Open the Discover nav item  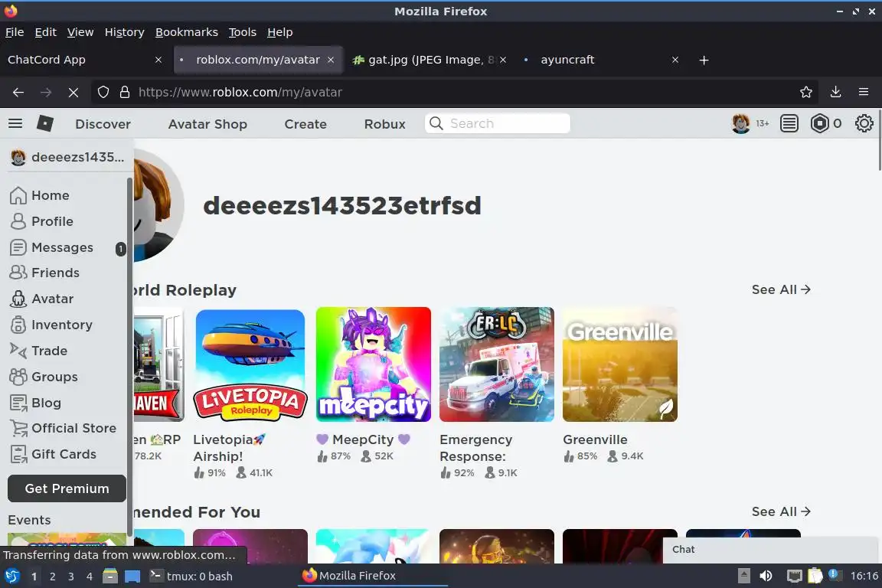[103, 124]
